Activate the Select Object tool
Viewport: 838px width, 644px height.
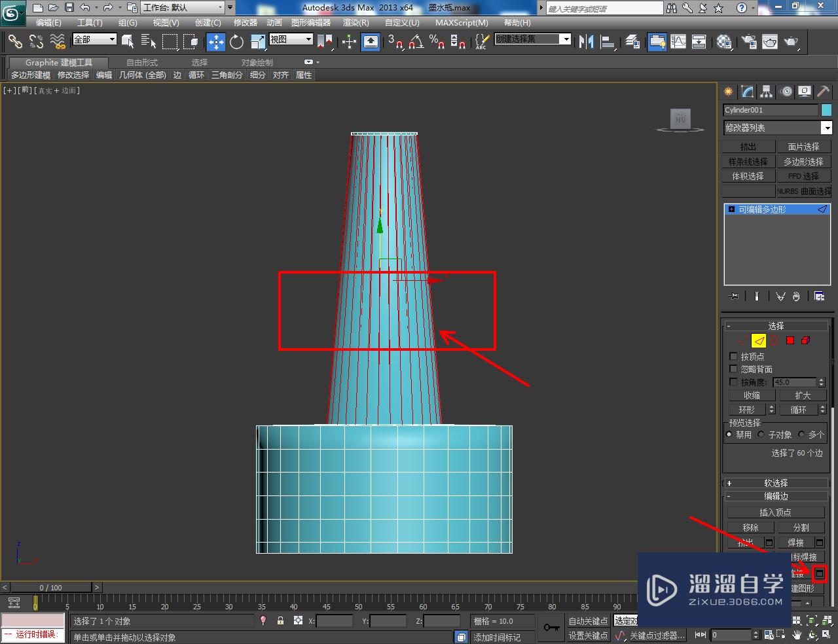click(x=128, y=42)
